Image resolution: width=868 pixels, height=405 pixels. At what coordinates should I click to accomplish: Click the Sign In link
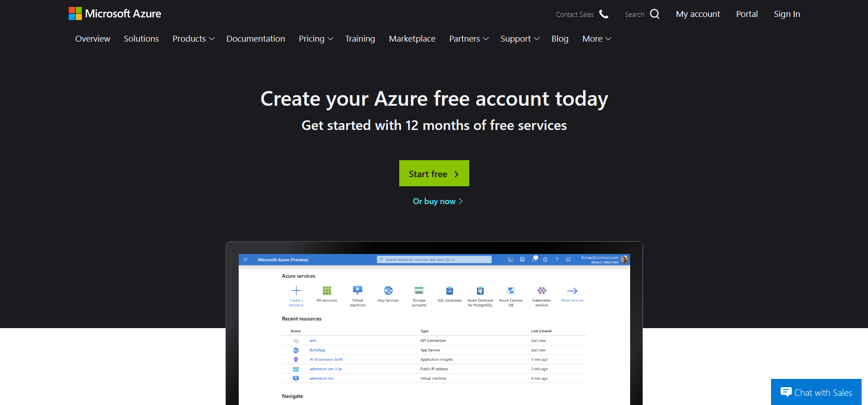pos(787,14)
